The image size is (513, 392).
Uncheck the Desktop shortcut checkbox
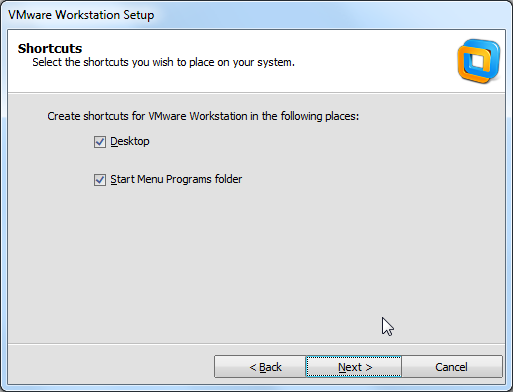pos(100,142)
